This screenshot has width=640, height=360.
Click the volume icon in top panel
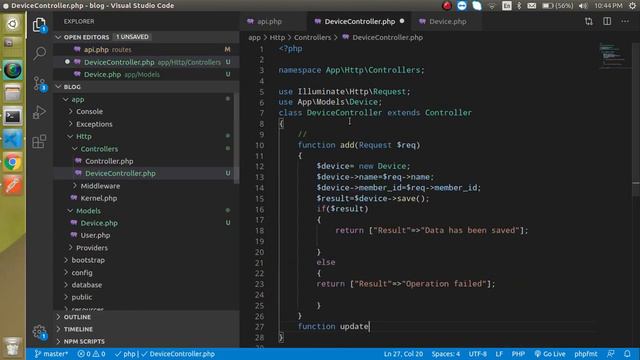pos(583,6)
